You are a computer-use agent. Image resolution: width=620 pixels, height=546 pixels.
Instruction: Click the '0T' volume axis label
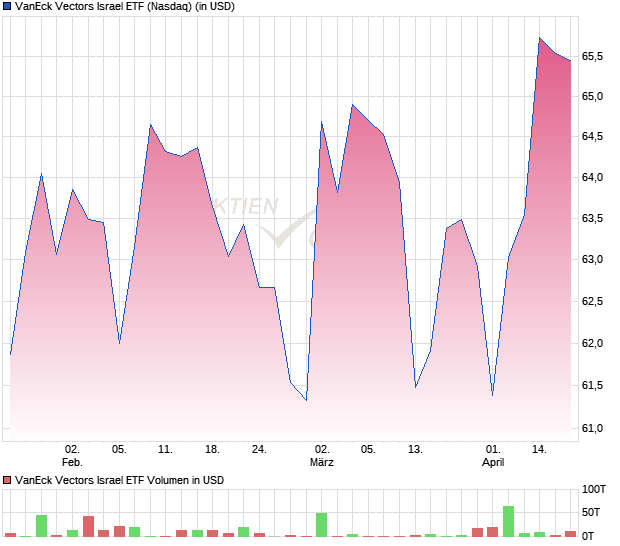point(588,536)
